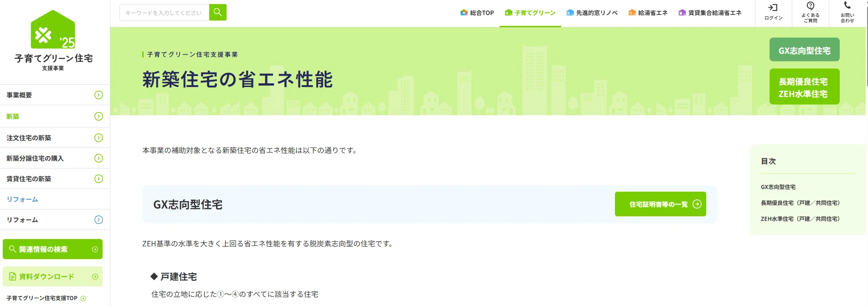The height and width of the screenshot is (306, 868).
Task: Click the login arrow icon
Action: click(773, 7)
